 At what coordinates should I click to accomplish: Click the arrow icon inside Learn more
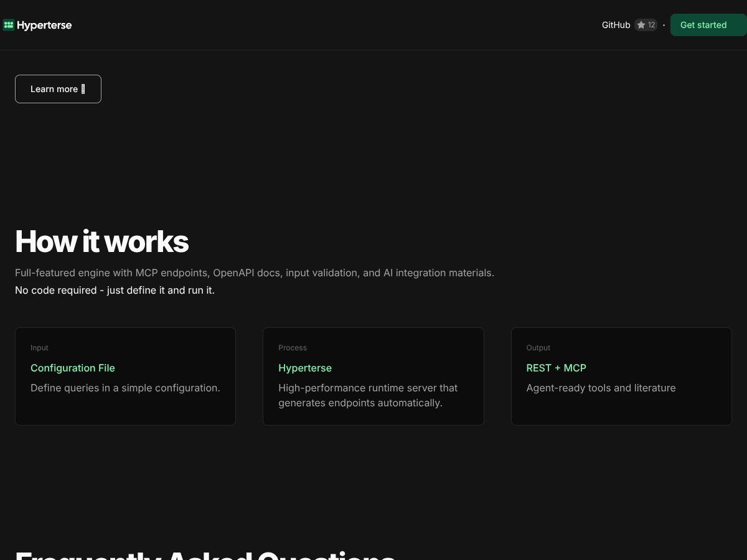point(83,89)
